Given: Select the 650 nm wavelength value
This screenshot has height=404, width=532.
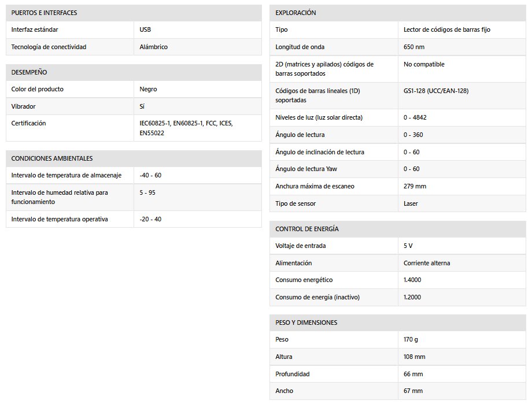Looking at the screenshot, I should (x=414, y=47).
